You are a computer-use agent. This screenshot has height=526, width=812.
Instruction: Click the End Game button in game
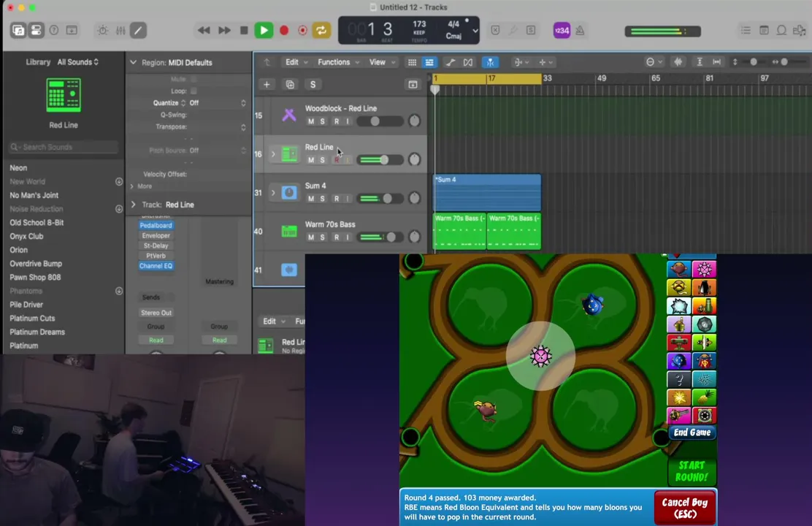(x=692, y=432)
